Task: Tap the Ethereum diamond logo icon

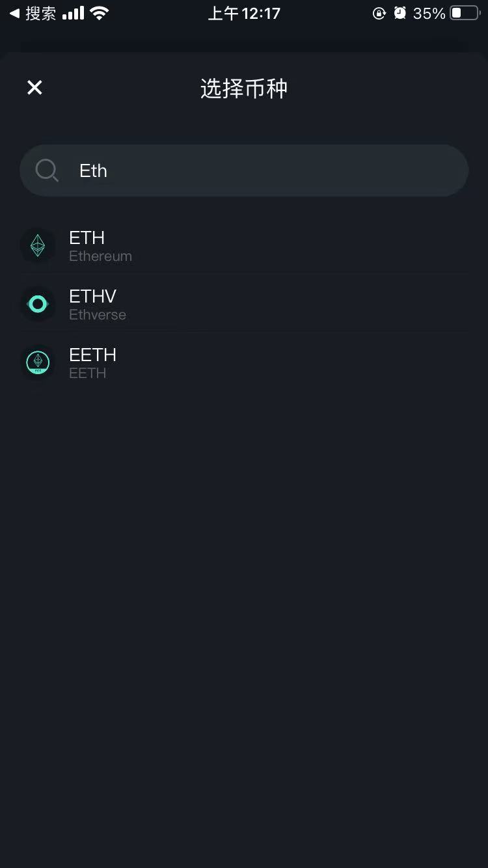Action: tap(38, 245)
